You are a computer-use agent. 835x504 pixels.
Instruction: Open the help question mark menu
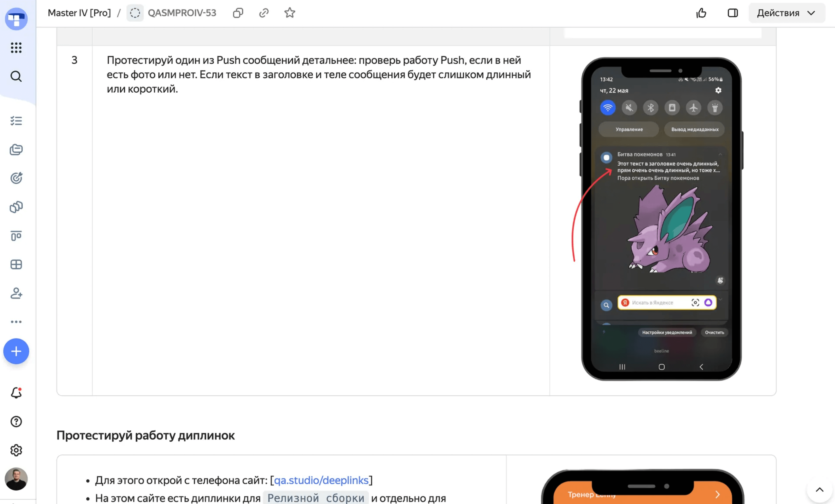point(16,422)
